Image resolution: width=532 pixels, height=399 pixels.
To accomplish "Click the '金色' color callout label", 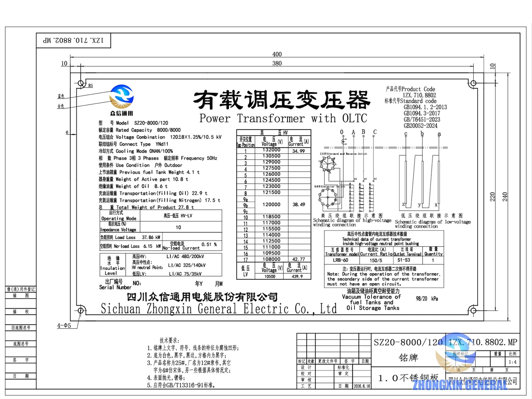I will pos(61,106).
